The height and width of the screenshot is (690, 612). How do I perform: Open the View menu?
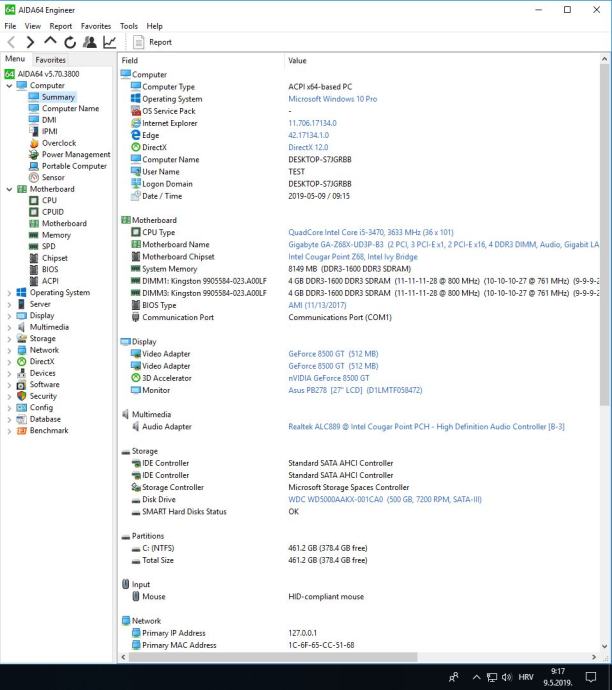[x=33, y=26]
